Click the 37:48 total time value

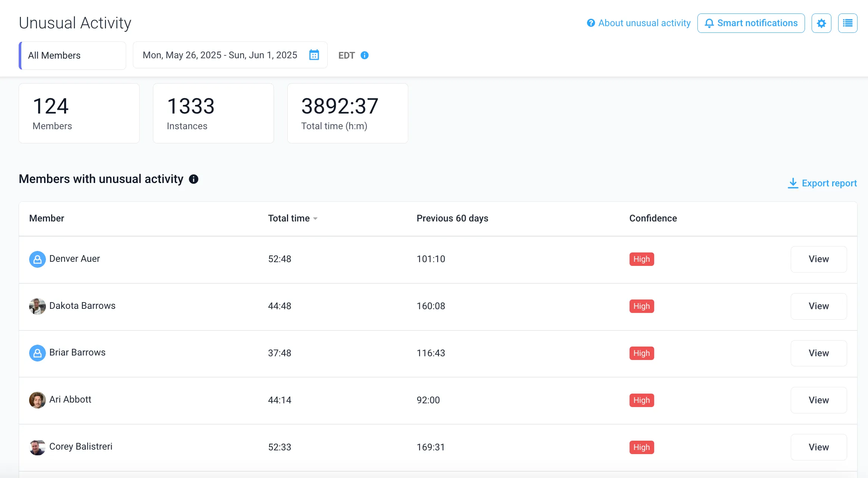click(280, 353)
